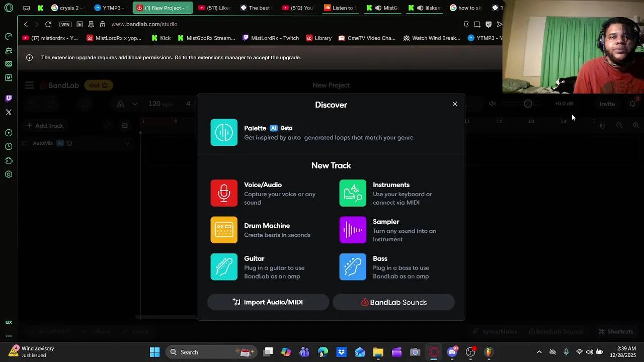The height and width of the screenshot is (362, 644).
Task: Open the taskbar clock and date
Action: pos(623,352)
